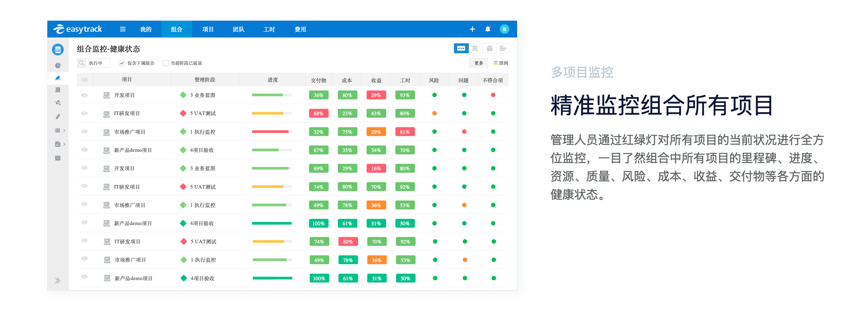The width and height of the screenshot is (868, 314).
Task: Switch to the 项目 tab
Action: [x=208, y=29]
